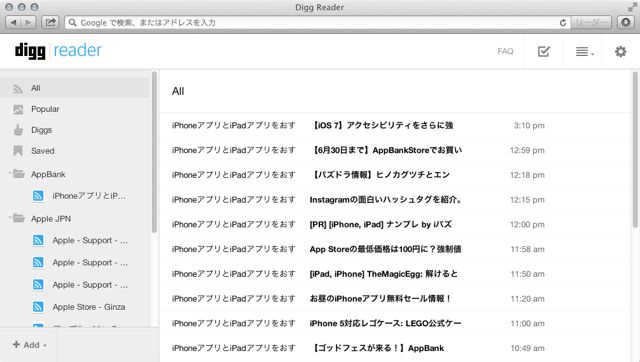Open article [PR] [iPhone, iPad] ナンプレ by iパズ
640x362 pixels.
[381, 224]
